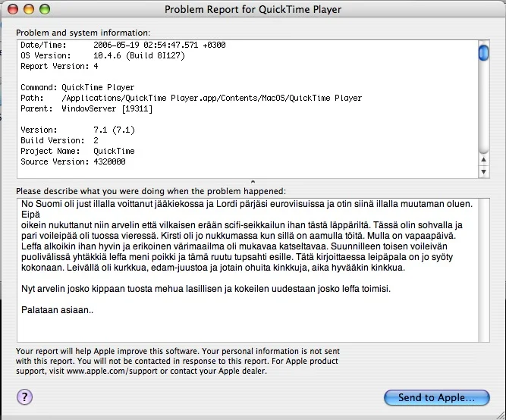The image size is (506, 420).
Task: Click the scroll up arrow in system info
Action: pos(483,160)
